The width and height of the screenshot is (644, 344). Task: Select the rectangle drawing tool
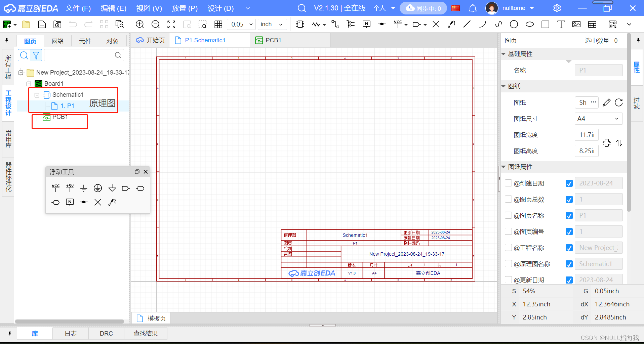point(546,24)
